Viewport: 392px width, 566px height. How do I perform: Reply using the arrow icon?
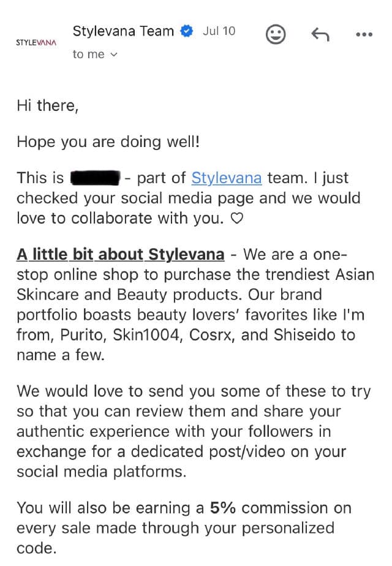point(320,35)
